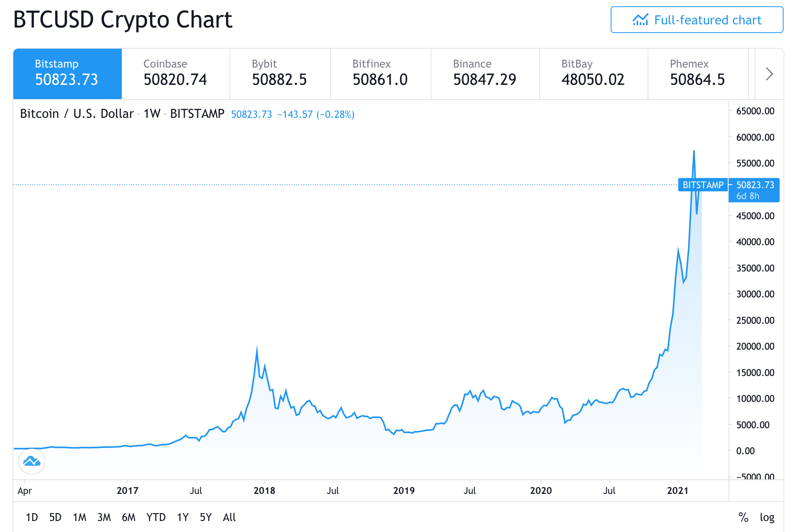Select the Bitfinex exchange tab
This screenshot has width=793, height=532.
(x=380, y=74)
